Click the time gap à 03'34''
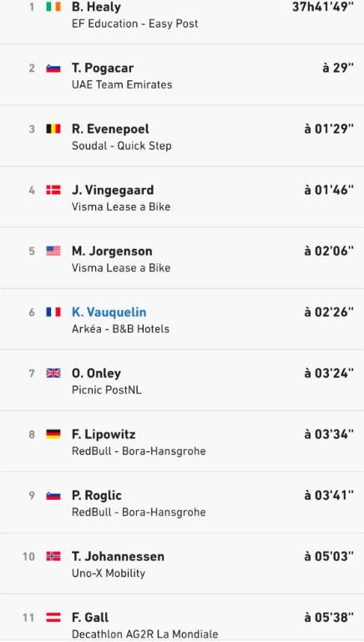The image size is (364, 642). [329, 434]
